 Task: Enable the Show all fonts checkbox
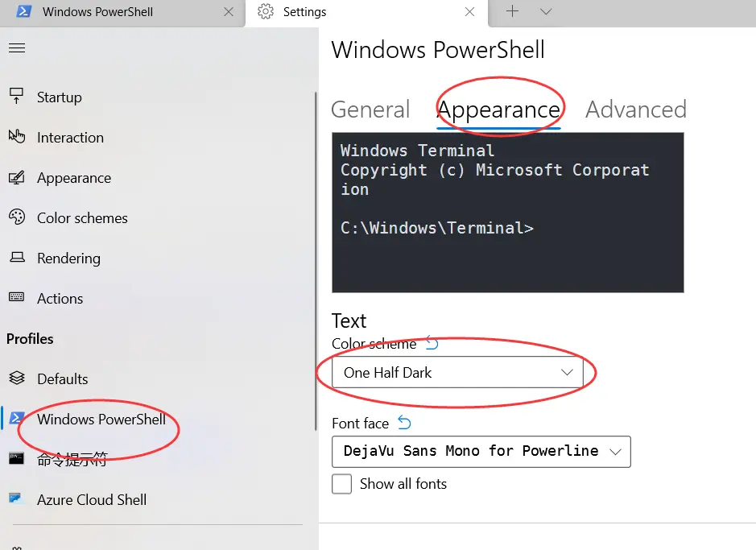tap(342, 484)
